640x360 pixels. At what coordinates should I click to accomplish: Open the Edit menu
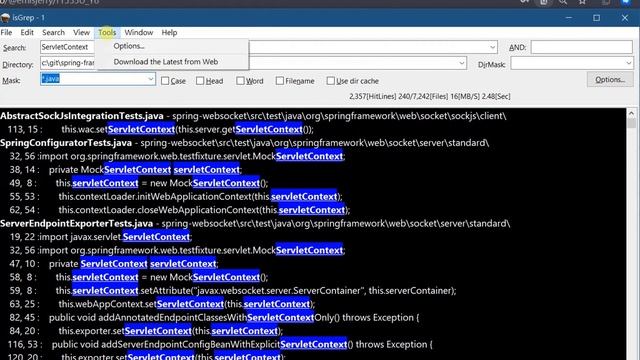point(27,32)
